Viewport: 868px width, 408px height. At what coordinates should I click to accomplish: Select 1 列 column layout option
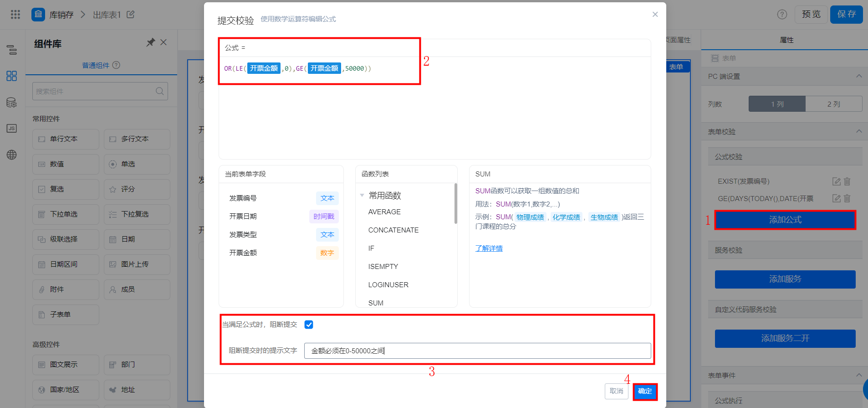(777, 104)
